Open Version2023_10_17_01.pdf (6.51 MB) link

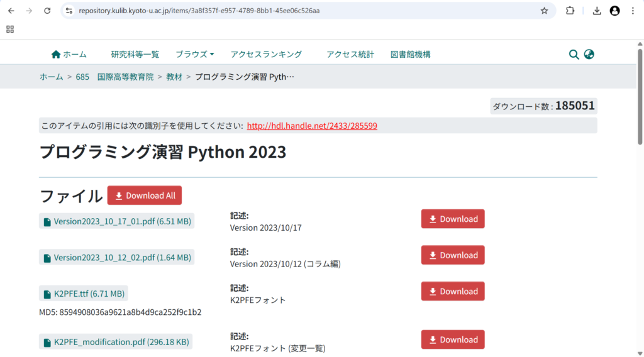click(123, 221)
